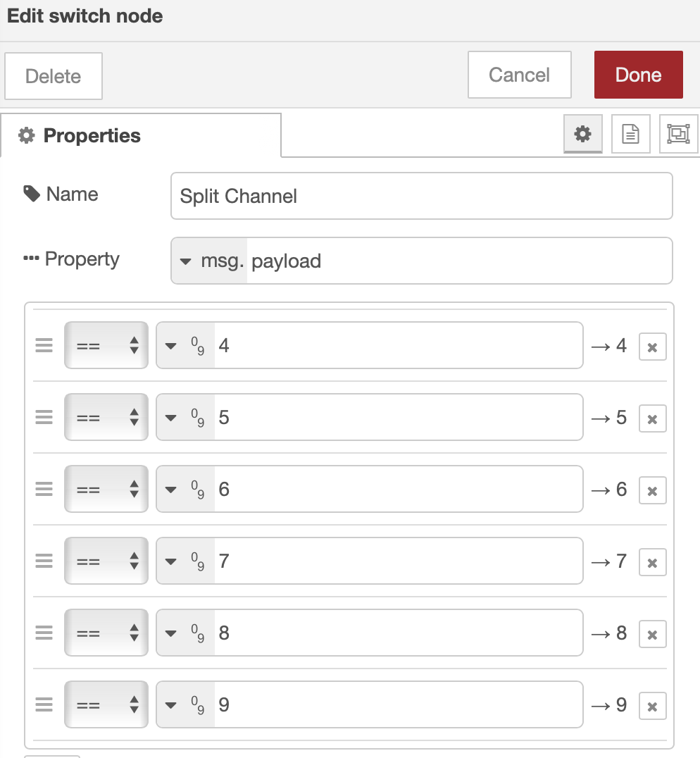
Task: Click the drag handle of rule 8
Action: (44, 633)
